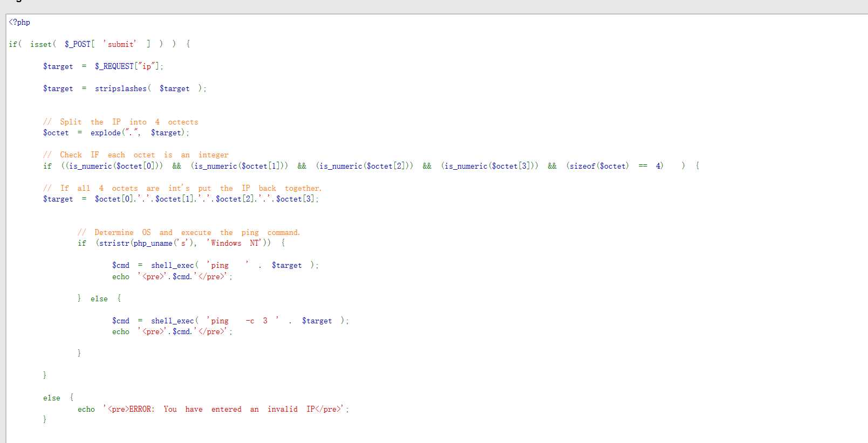Click the explode(".", $target) line
Screen dimensions: 868x443
tap(116, 133)
